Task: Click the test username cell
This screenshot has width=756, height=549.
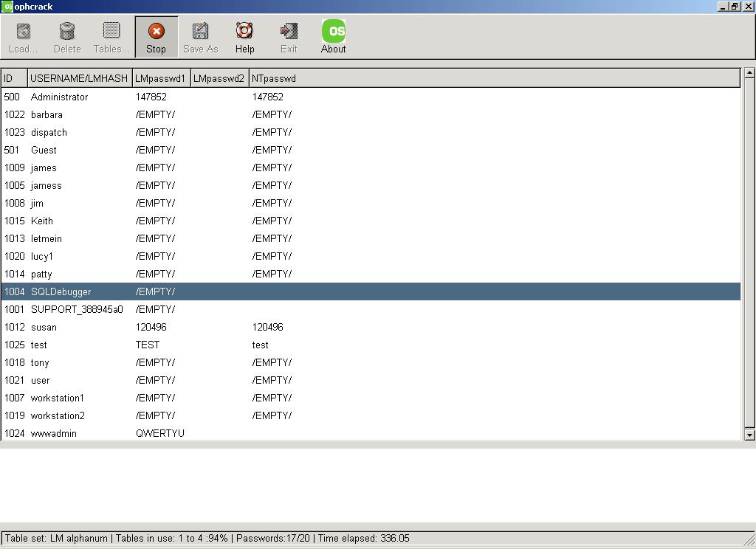Action: pyautogui.click(x=38, y=345)
